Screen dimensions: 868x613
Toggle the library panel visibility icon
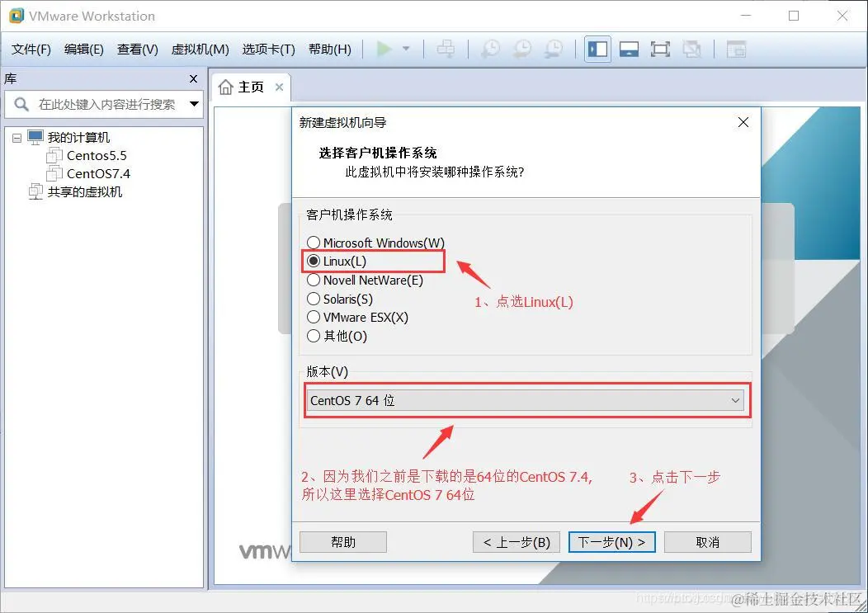[596, 49]
